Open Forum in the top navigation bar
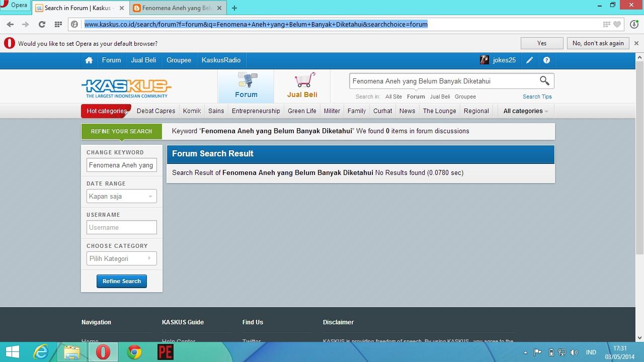This screenshot has height=362, width=644. click(x=111, y=60)
